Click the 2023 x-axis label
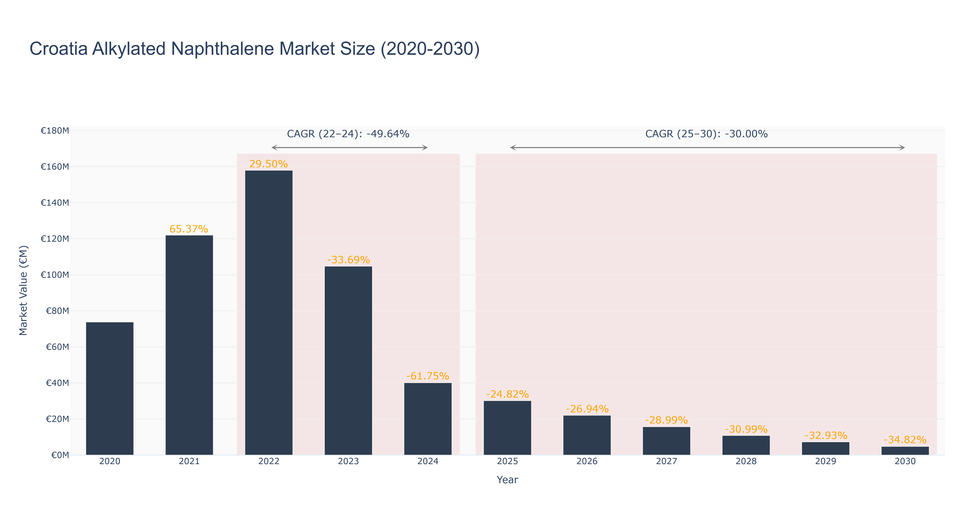Viewport: 980px width, 525px height. point(348,461)
